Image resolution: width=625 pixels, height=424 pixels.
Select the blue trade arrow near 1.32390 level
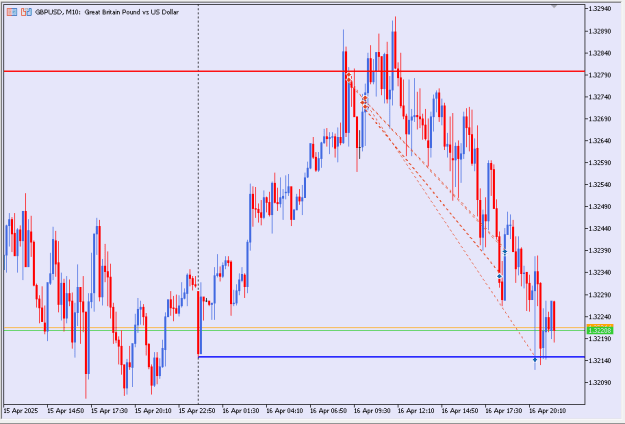[505, 252]
